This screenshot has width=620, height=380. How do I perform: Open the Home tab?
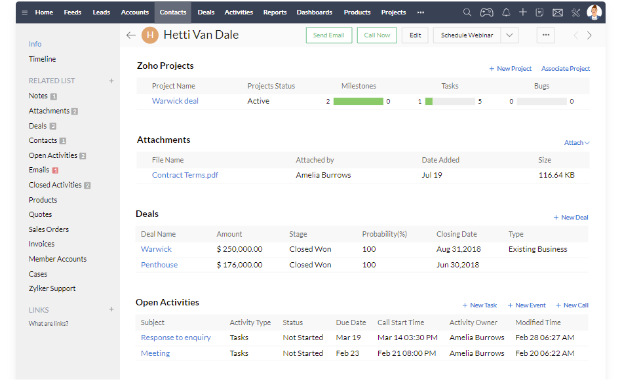coord(44,12)
